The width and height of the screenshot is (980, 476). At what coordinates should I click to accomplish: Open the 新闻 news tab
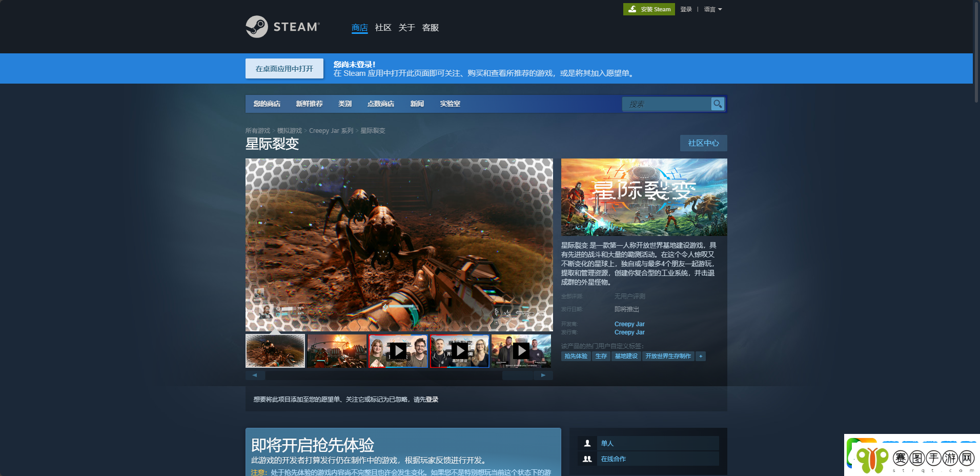(x=417, y=104)
